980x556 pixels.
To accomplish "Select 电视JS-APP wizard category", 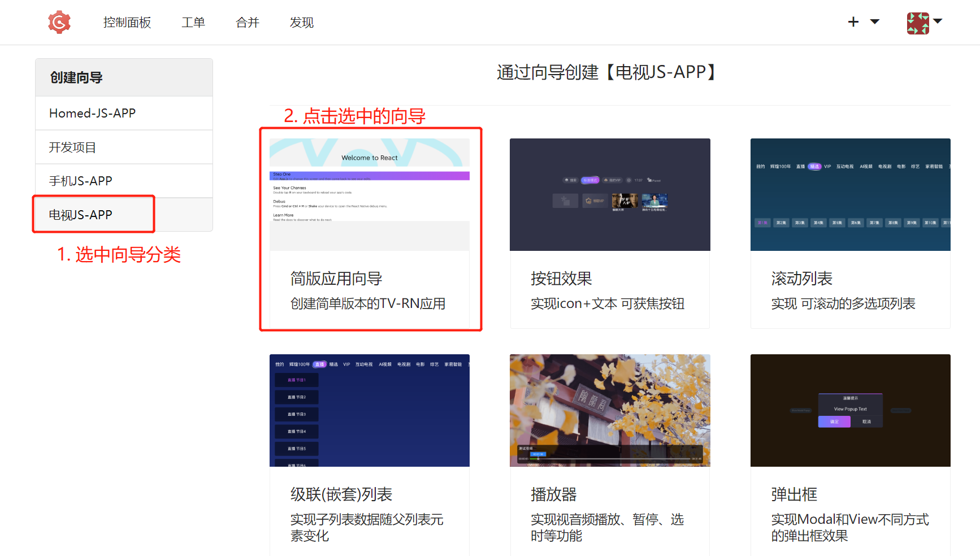I will [x=81, y=215].
